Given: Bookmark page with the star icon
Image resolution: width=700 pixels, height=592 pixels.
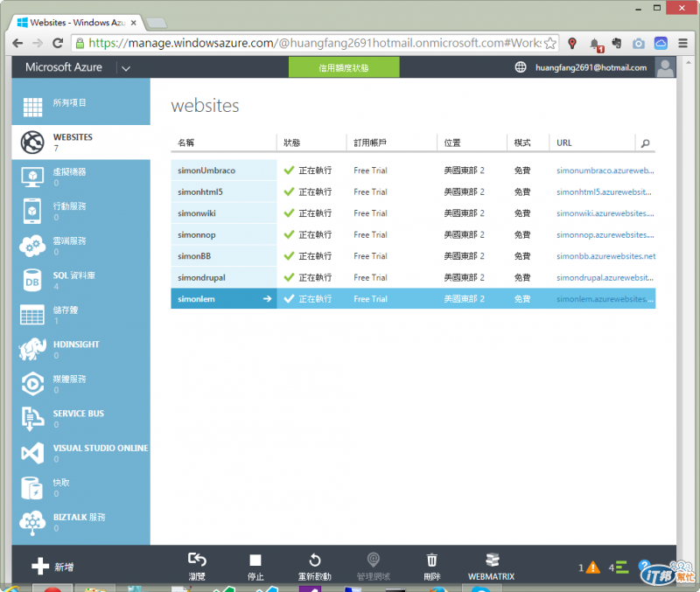Looking at the screenshot, I should [550, 43].
